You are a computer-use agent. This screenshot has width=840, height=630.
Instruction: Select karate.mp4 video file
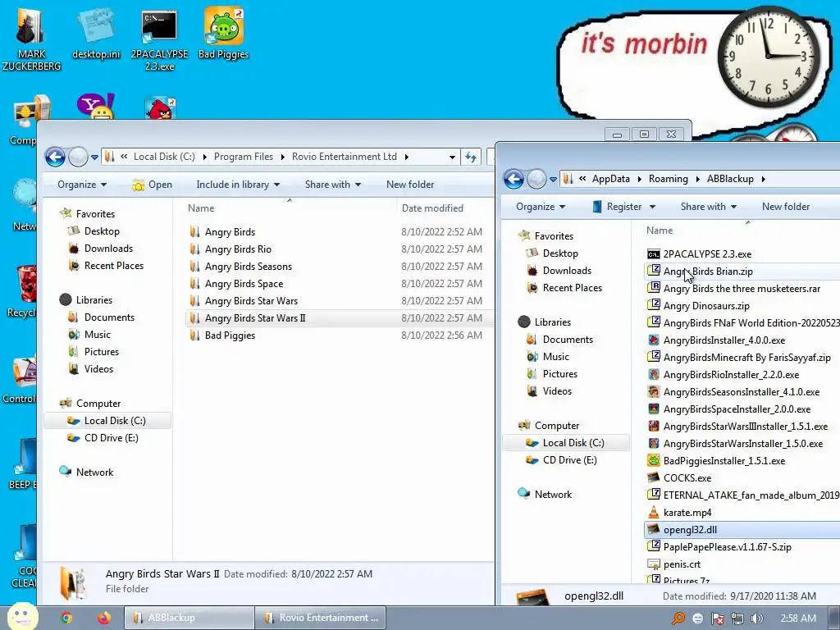point(687,512)
